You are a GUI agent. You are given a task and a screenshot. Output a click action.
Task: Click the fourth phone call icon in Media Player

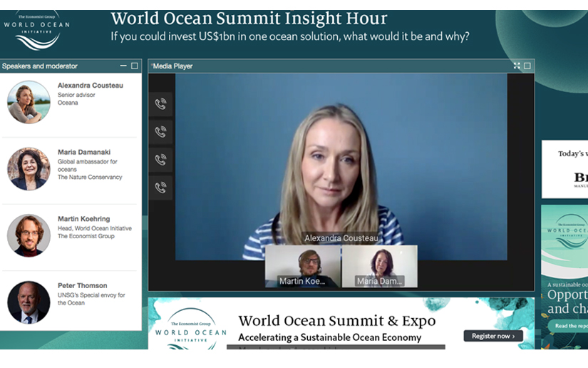[x=161, y=187]
